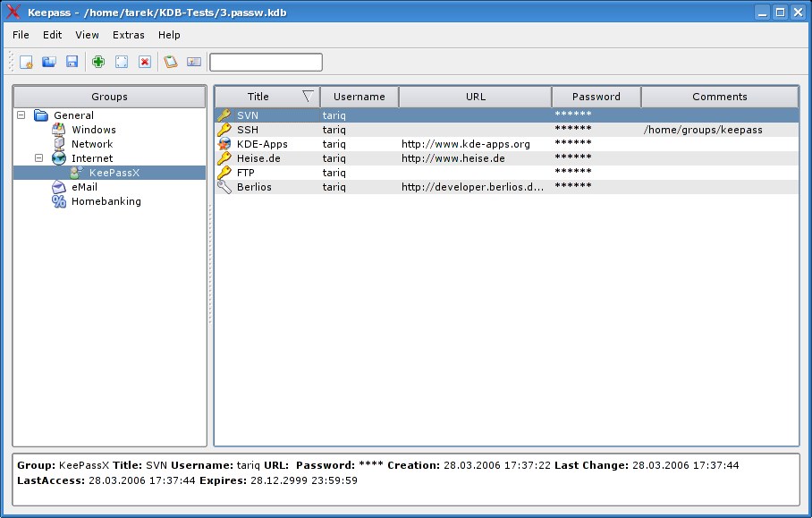The width and height of the screenshot is (812, 518).
Task: Select the Internet group label
Action: click(x=92, y=158)
